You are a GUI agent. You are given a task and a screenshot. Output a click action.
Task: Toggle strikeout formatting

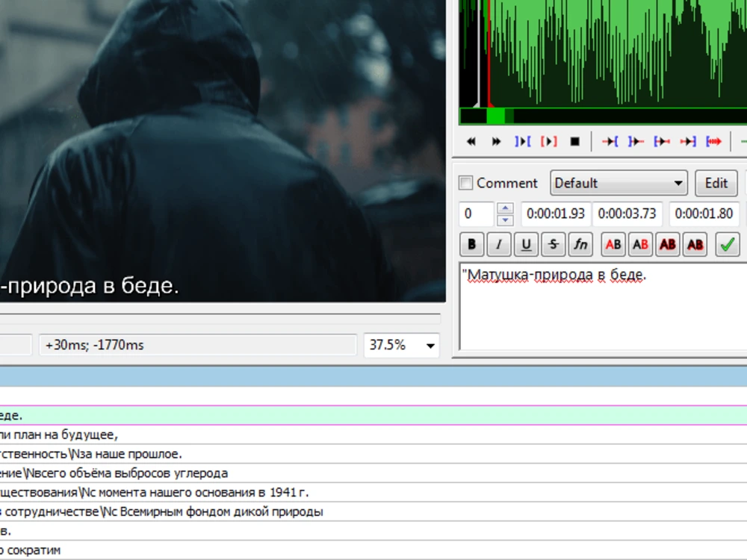pyautogui.click(x=553, y=244)
